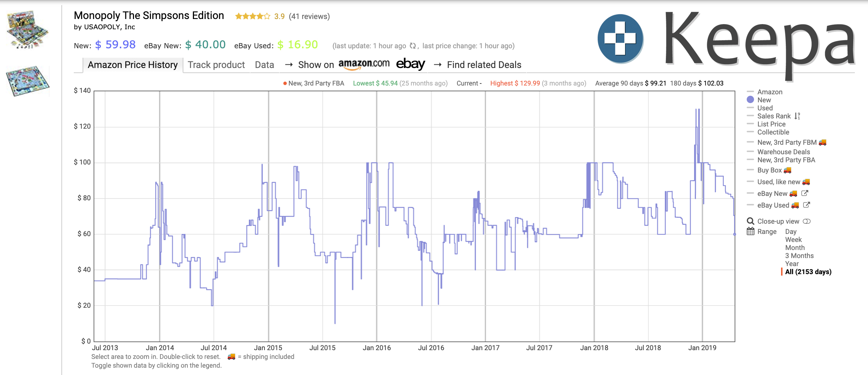The image size is (868, 375).
Task: Click the Lowest $ 45.94 stat text
Action: tap(375, 83)
